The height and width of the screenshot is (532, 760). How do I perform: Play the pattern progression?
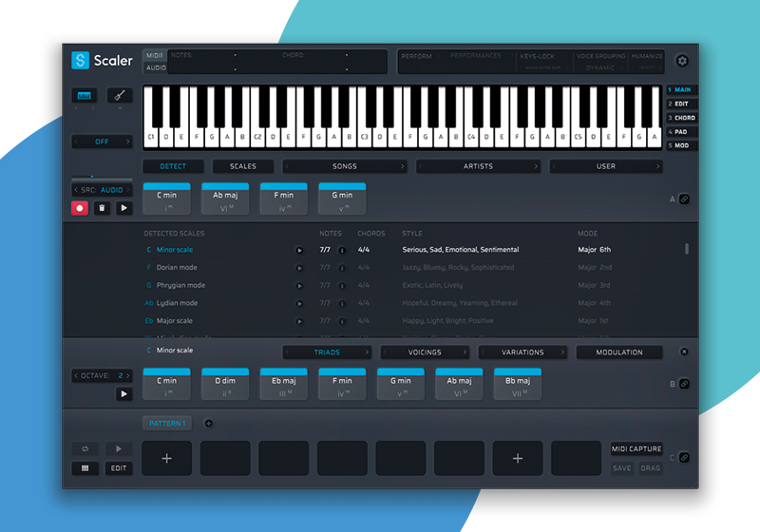pos(119,449)
